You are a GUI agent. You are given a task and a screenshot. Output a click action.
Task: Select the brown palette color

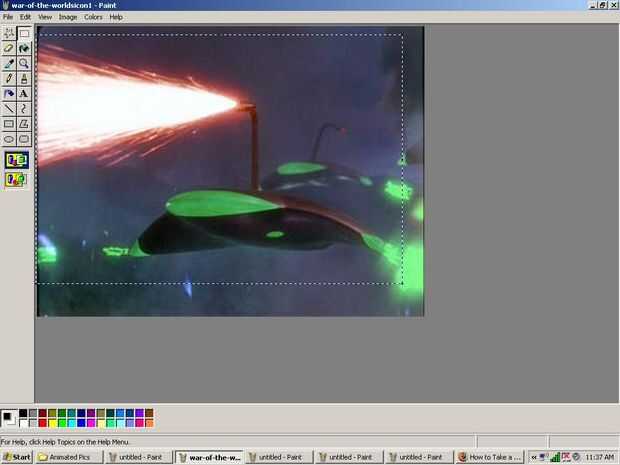[x=149, y=414]
